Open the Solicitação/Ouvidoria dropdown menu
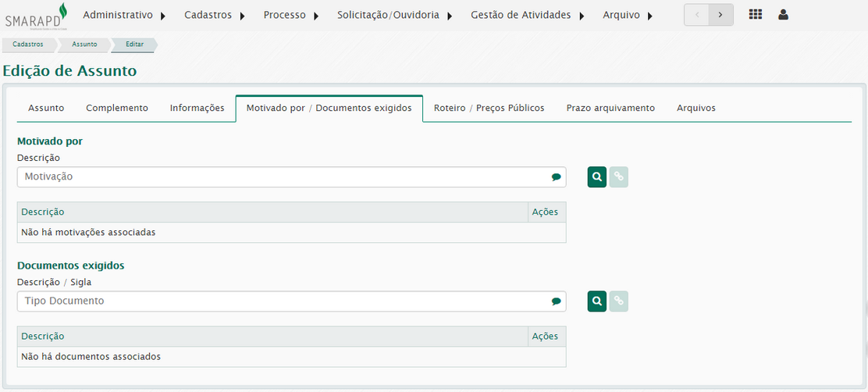Image resolution: width=868 pixels, height=392 pixels. (x=394, y=15)
